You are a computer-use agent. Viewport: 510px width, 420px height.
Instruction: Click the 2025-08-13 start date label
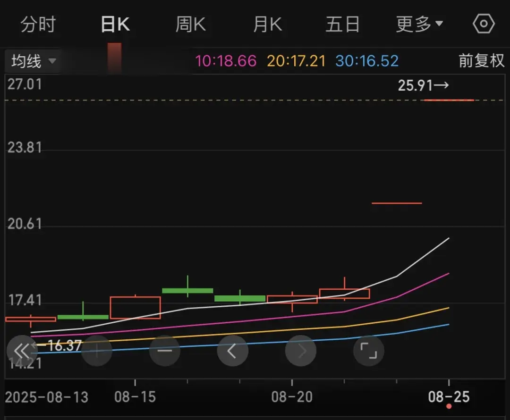click(46, 397)
